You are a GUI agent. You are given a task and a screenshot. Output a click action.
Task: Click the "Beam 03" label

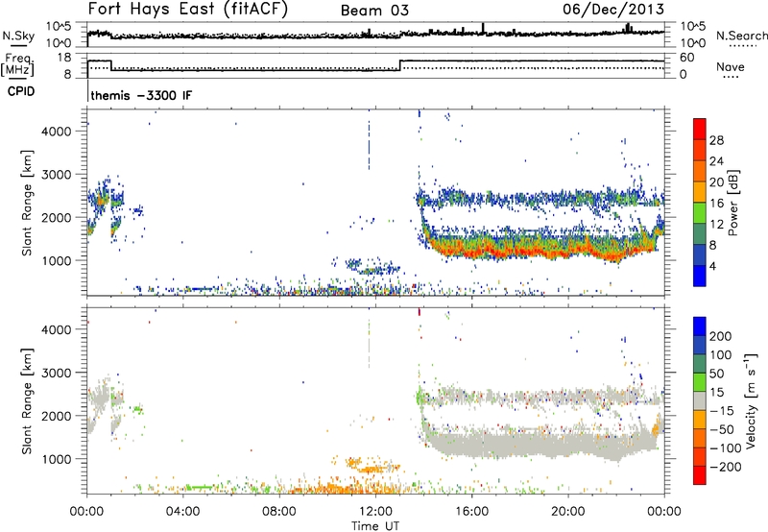[x=374, y=11]
